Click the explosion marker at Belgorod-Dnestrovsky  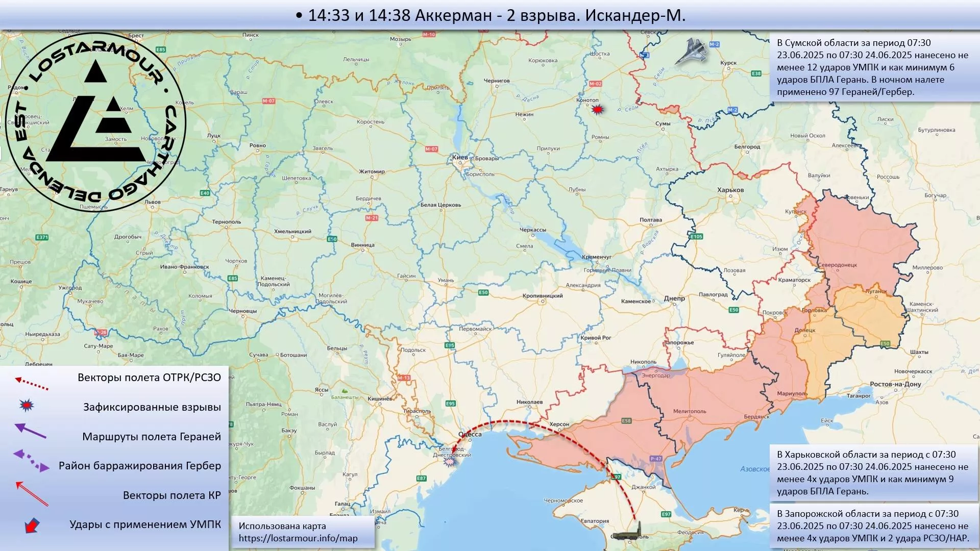point(450,462)
